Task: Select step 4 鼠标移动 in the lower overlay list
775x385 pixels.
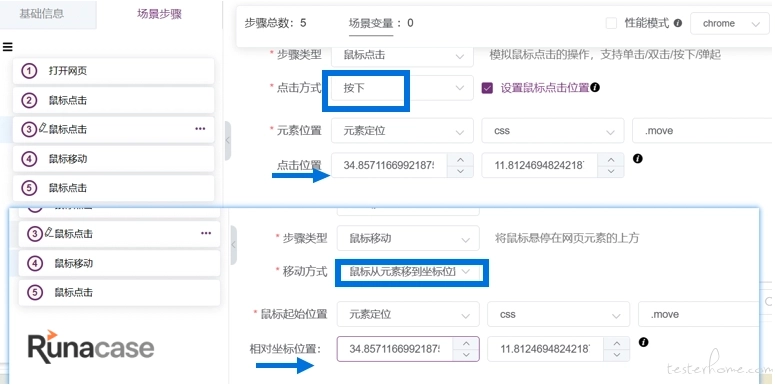Action: [119, 263]
